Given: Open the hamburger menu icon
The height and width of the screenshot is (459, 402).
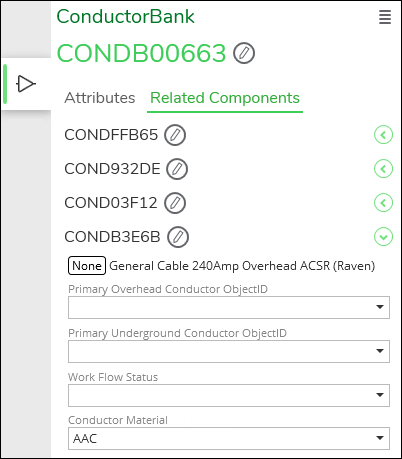Looking at the screenshot, I should click(385, 17).
